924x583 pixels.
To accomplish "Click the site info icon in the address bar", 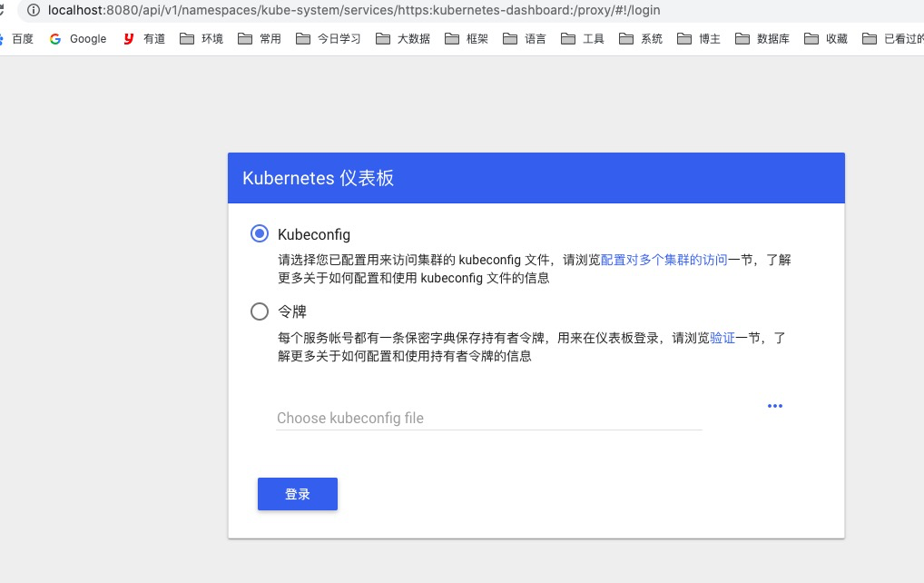I will click(34, 10).
